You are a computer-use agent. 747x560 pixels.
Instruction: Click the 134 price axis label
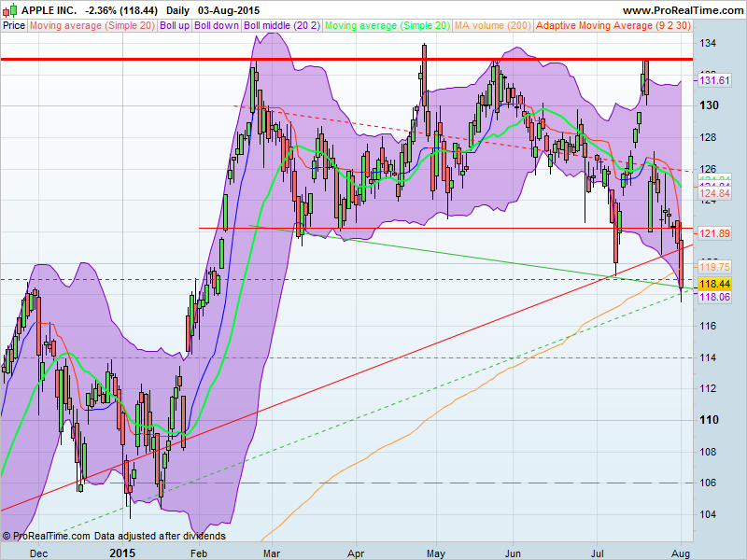point(708,43)
